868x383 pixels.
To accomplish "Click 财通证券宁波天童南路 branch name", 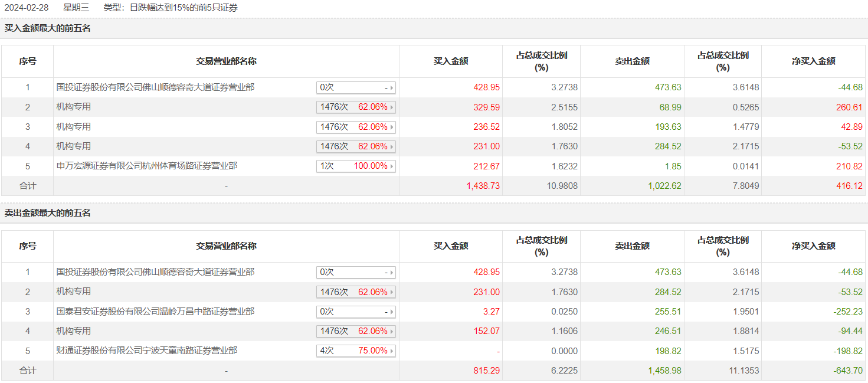I will pyautogui.click(x=147, y=351).
